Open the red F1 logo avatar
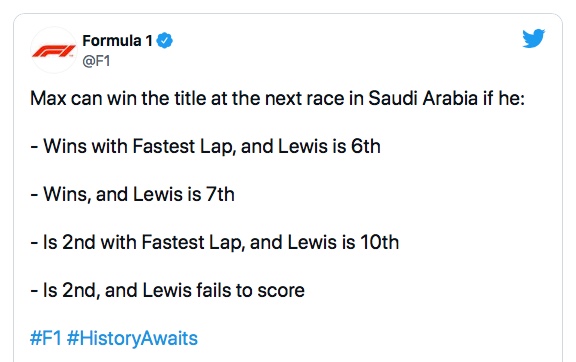Viewport: 576px width, 362px height. pos(54,50)
